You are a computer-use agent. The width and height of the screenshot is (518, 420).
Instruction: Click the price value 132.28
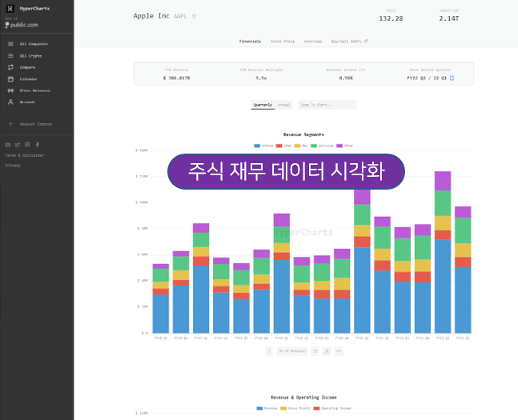point(391,18)
